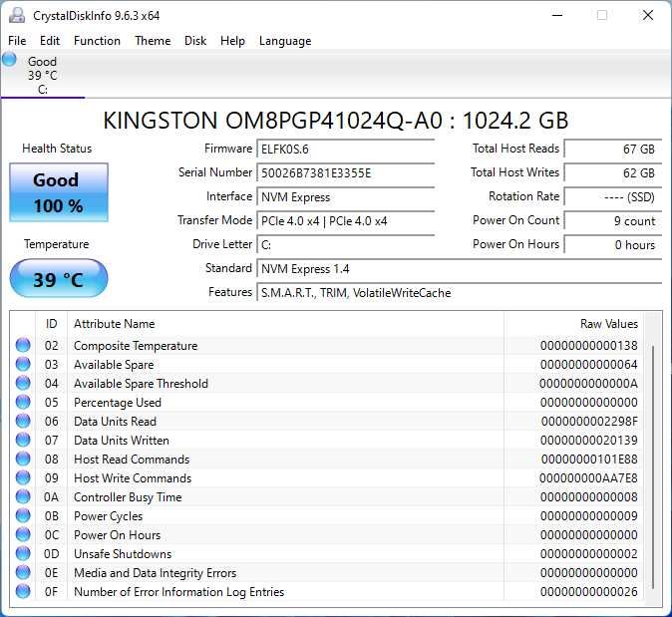Viewport: 672px width, 617px height.
Task: Open the Function menu
Action: point(97,41)
